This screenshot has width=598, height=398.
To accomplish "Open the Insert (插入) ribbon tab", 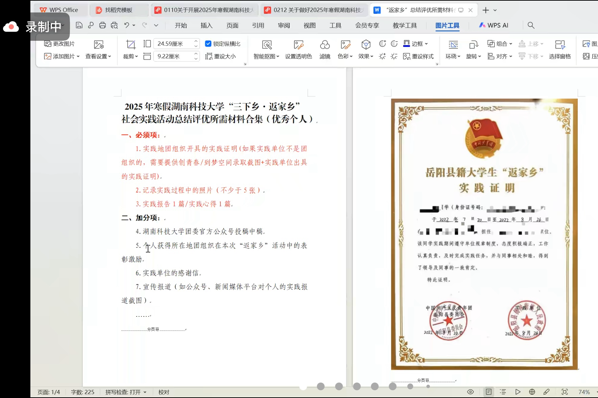I will coord(206,25).
